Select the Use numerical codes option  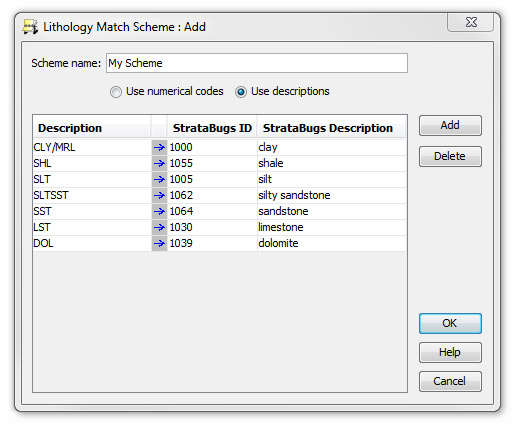[116, 92]
